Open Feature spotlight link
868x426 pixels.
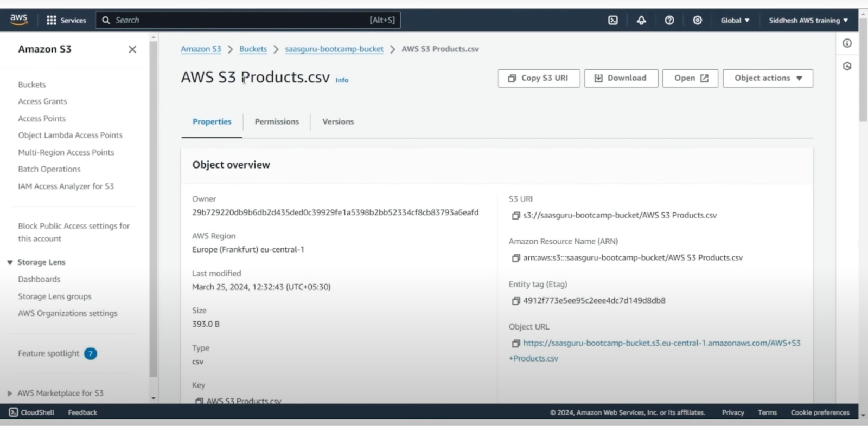49,353
